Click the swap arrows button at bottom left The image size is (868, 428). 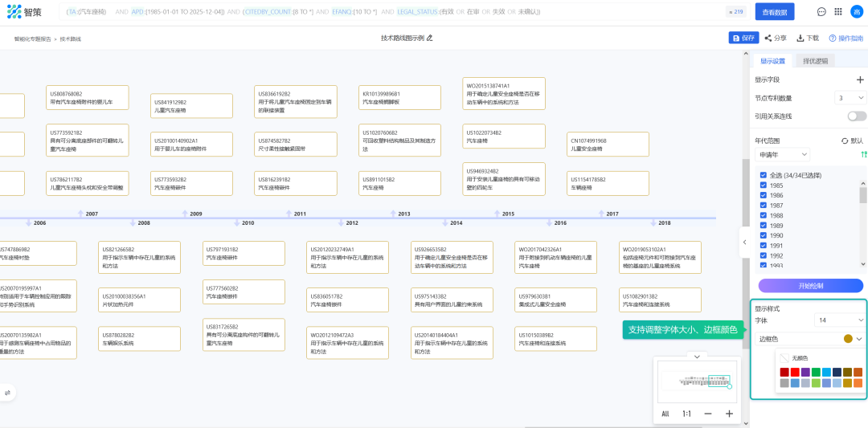(8, 393)
